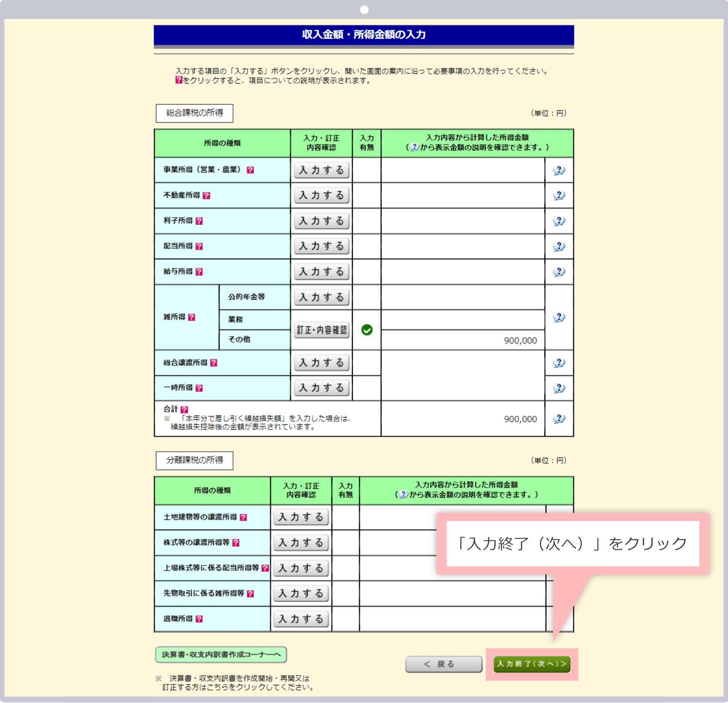Viewport: 728px width, 703px height.
Task: Open 決算書・収支内訳書作成コーナーへ
Action: (220, 654)
